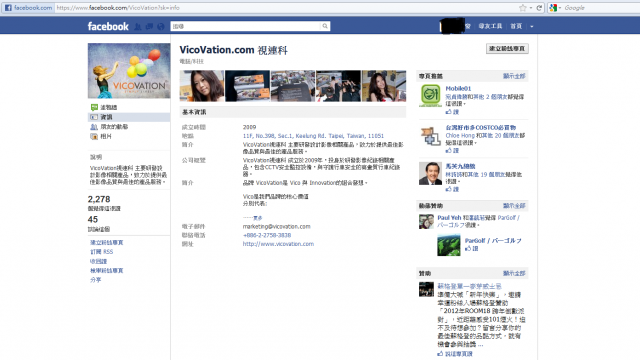Click marketing@vicovation.com email text
640x360 pixels.
click(276, 227)
